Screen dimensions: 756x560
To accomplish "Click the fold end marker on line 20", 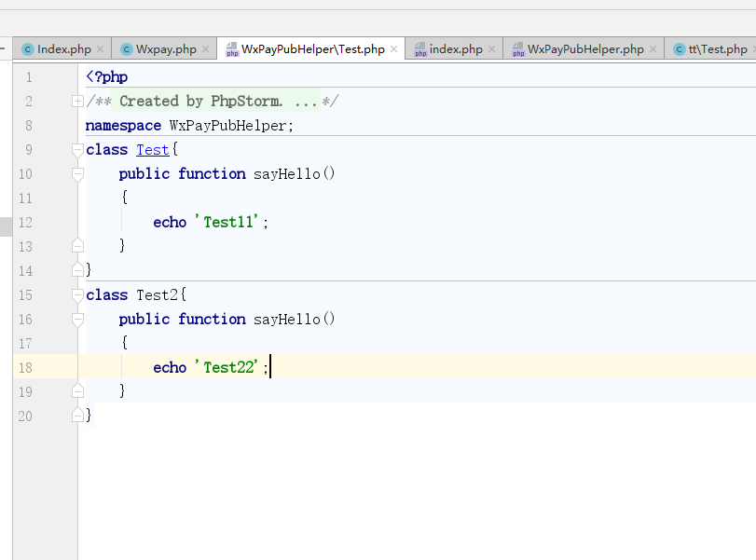I will pyautogui.click(x=77, y=416).
